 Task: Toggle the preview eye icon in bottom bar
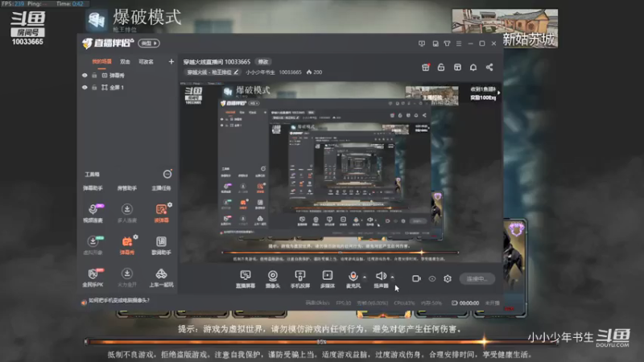point(432,278)
